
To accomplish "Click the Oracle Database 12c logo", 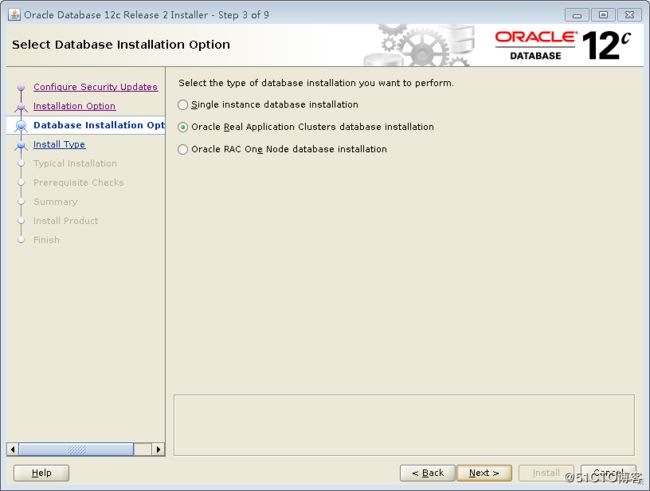I will coord(563,45).
